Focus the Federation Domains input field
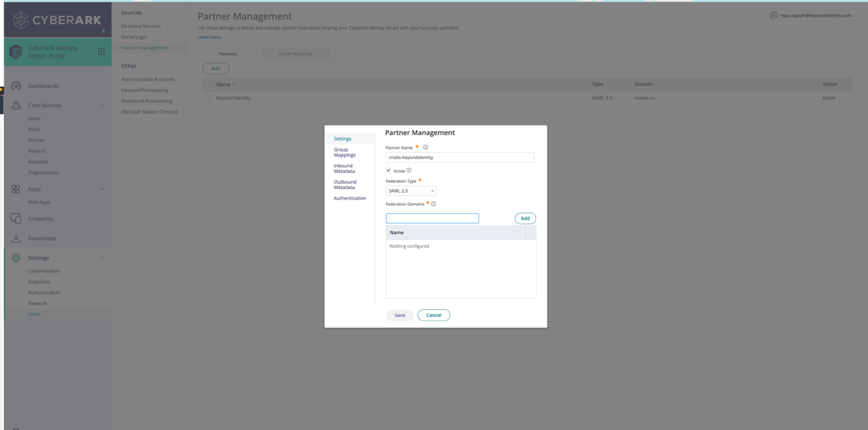 click(432, 219)
